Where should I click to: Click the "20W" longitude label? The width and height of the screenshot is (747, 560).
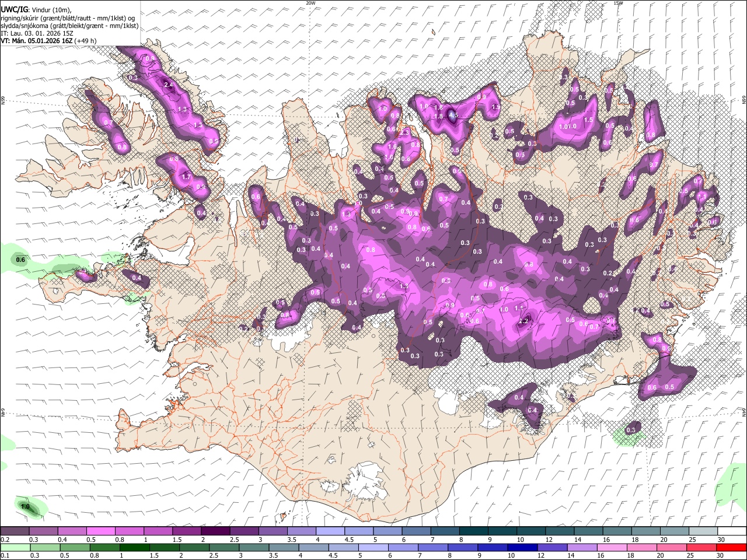point(310,3)
